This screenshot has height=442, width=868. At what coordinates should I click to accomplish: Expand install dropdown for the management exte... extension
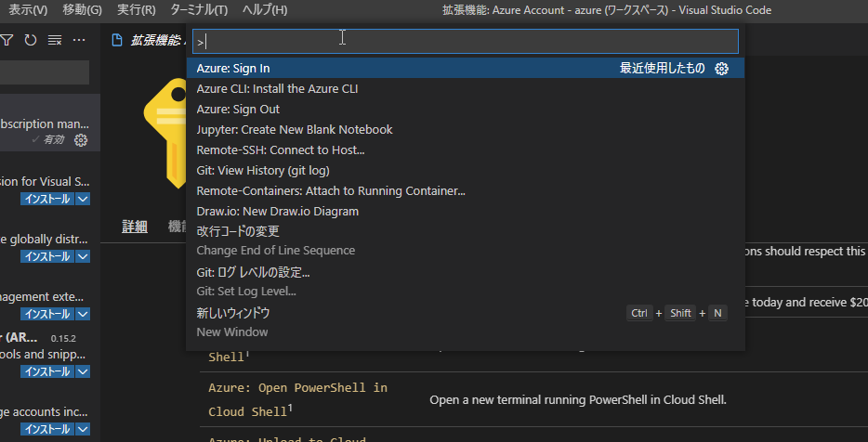tap(83, 314)
